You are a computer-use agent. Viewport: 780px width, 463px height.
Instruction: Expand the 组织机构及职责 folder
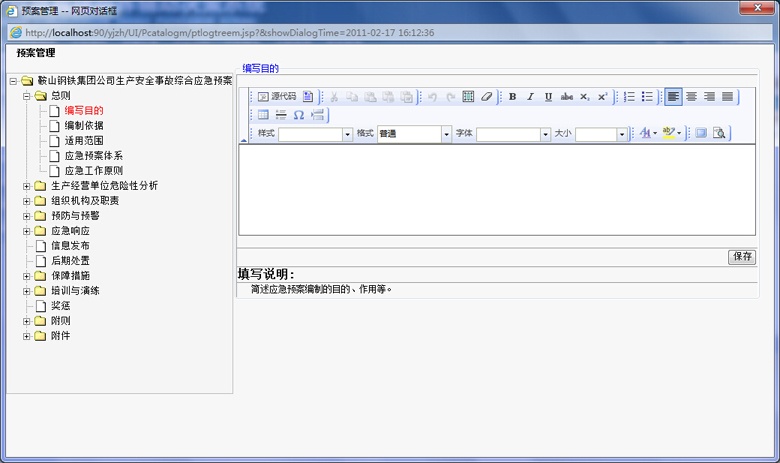(27, 200)
